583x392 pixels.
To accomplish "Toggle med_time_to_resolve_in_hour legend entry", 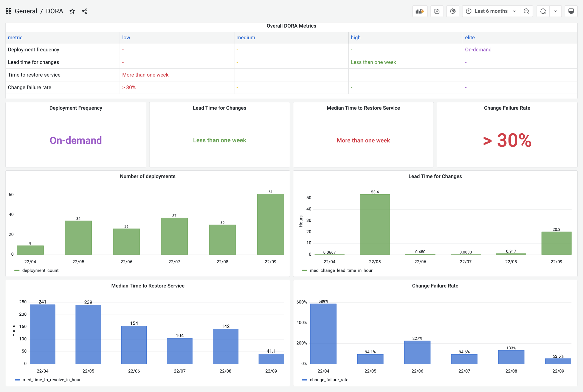I will 51,380.
